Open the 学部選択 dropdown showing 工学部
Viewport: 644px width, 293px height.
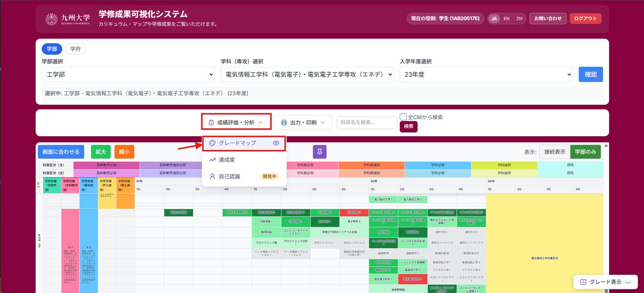pyautogui.click(x=128, y=74)
